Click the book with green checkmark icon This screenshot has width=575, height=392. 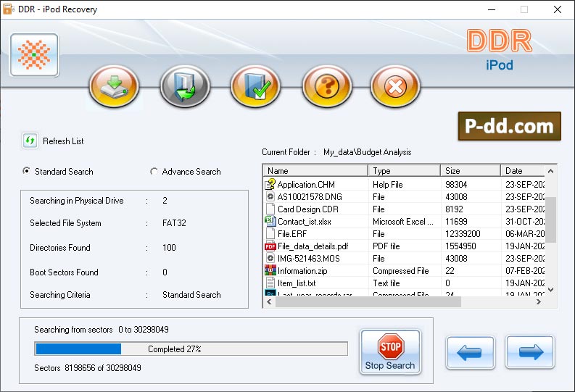coord(256,86)
